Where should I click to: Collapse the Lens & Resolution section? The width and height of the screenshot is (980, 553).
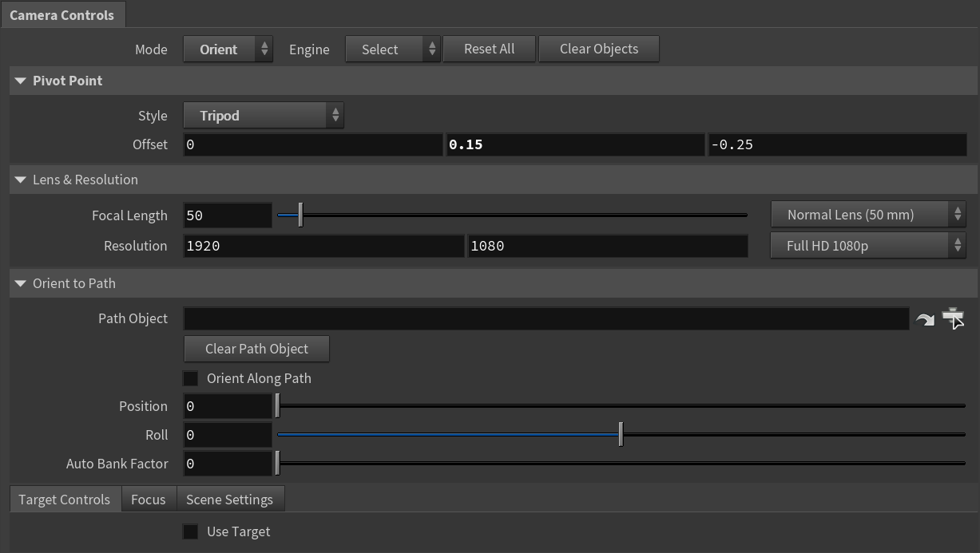tap(21, 180)
